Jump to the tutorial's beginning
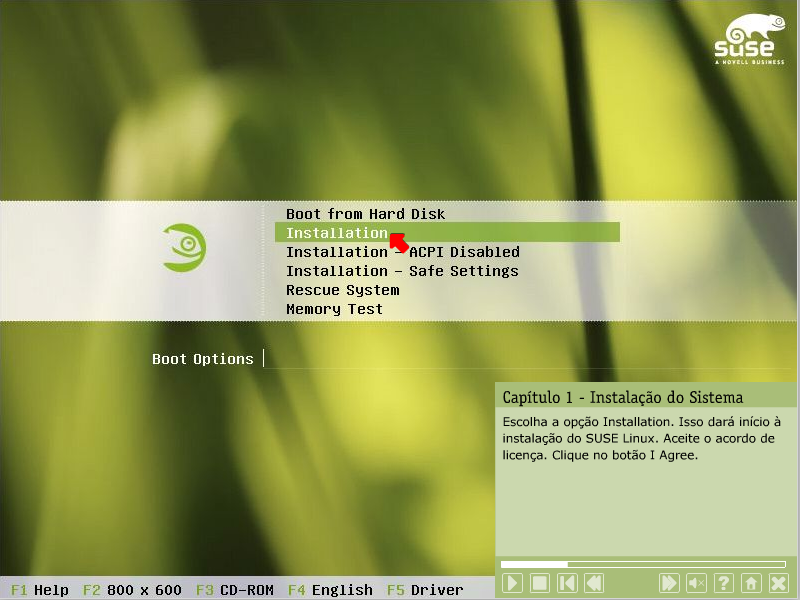The height and width of the screenshot is (600, 800). pyautogui.click(x=567, y=583)
